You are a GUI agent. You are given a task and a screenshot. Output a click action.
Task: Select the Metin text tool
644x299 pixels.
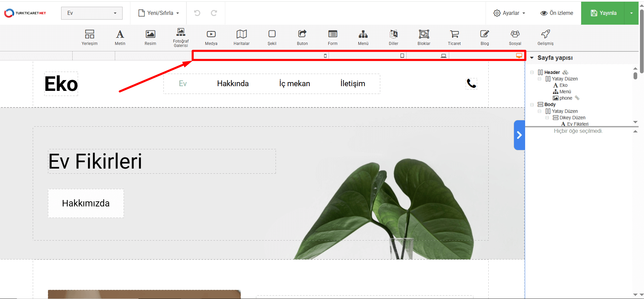(120, 37)
